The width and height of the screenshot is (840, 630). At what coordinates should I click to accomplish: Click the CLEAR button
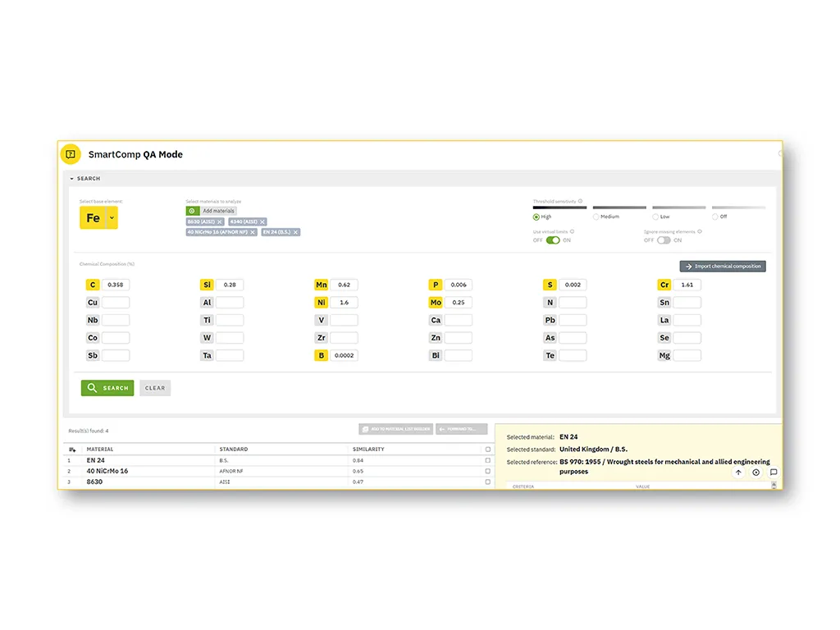pos(155,387)
